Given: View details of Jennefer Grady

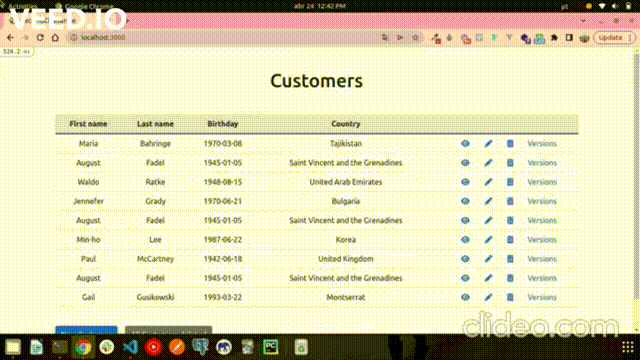Looking at the screenshot, I should pos(465,201).
